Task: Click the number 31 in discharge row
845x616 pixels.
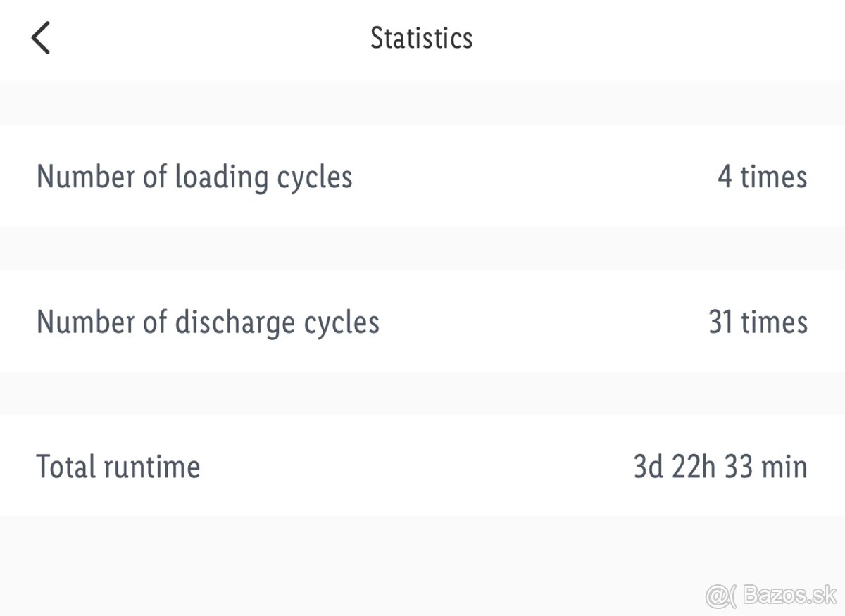Action: tap(721, 322)
